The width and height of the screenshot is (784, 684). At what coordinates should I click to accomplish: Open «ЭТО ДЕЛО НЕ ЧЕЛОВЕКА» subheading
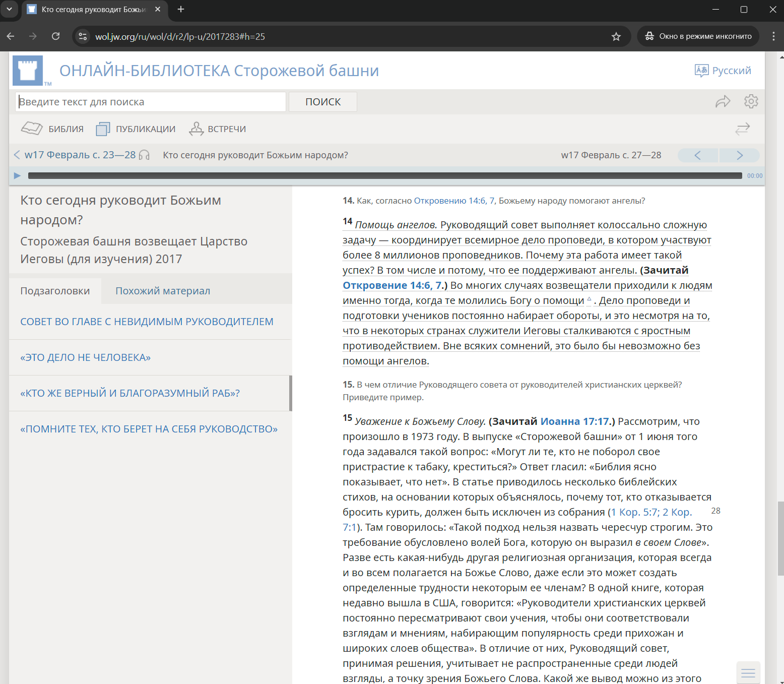[85, 357]
